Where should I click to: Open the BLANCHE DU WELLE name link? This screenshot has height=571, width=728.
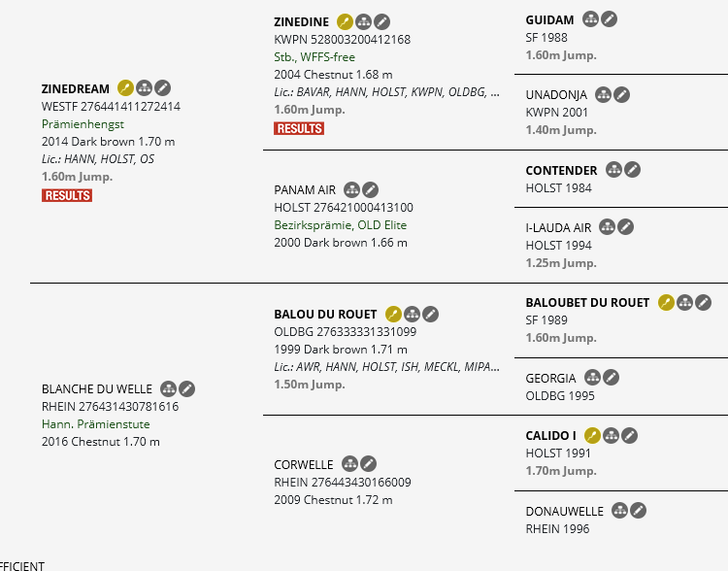point(97,389)
